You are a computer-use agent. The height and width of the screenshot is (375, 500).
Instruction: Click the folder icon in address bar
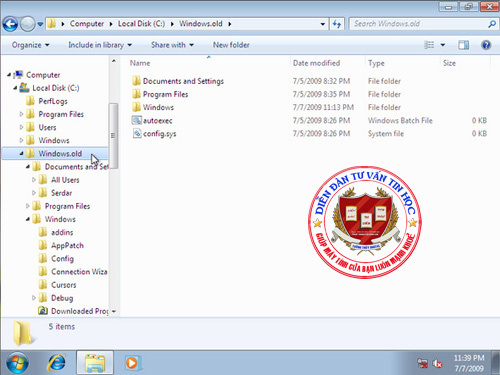tap(52, 24)
